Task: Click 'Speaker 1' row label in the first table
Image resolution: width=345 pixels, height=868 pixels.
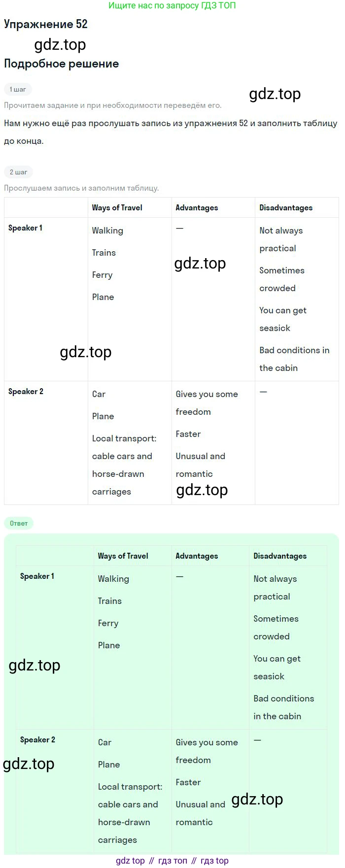Action: (25, 228)
